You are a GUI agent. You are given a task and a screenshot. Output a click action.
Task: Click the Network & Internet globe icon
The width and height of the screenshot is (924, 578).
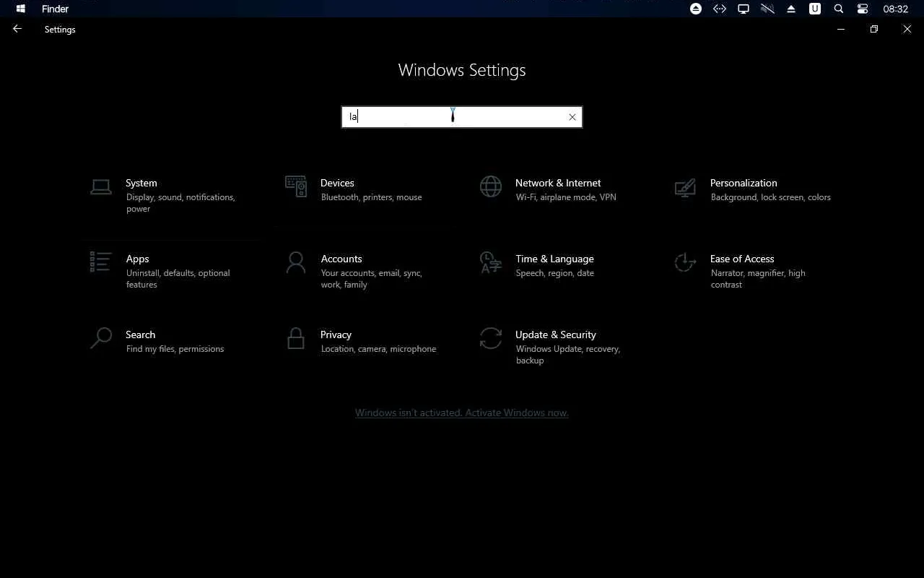[491, 186]
